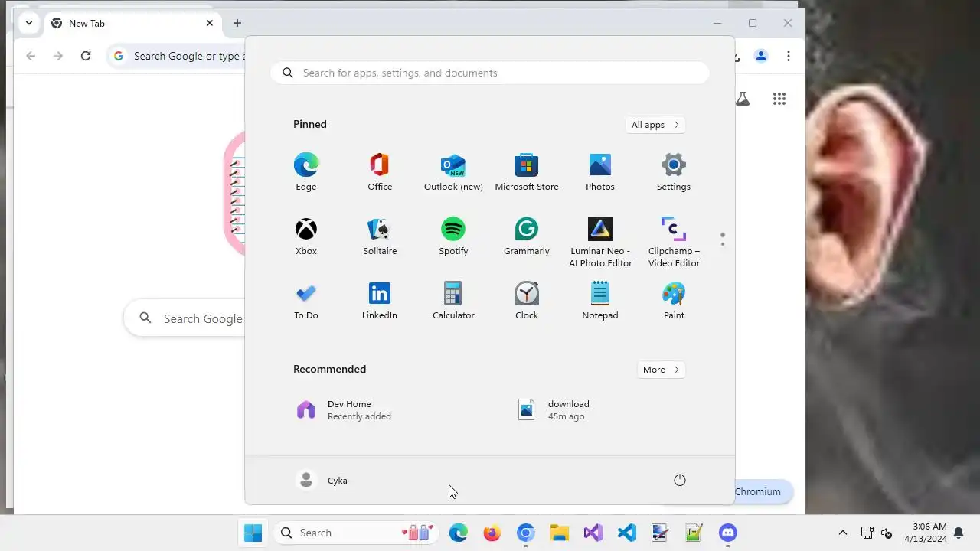The height and width of the screenshot is (551, 980).
Task: Open Chromium tab search dropdown
Action: (28, 23)
